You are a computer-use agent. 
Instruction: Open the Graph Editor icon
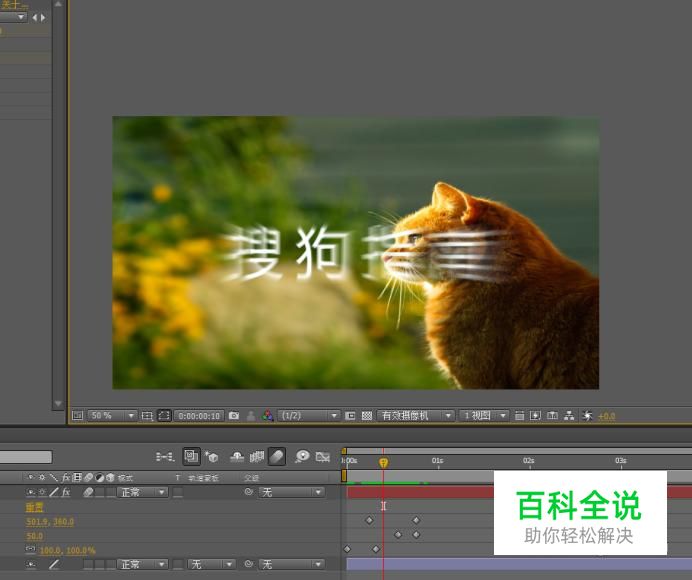pyautogui.click(x=323, y=456)
